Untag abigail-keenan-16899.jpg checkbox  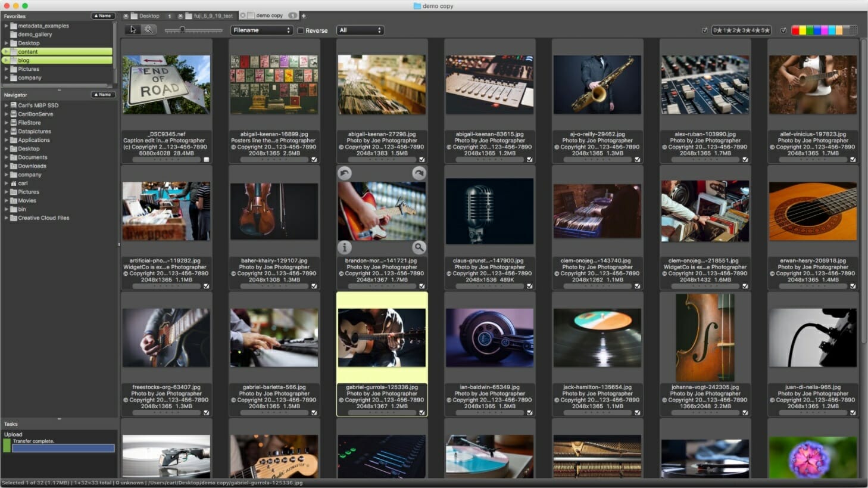[314, 160]
